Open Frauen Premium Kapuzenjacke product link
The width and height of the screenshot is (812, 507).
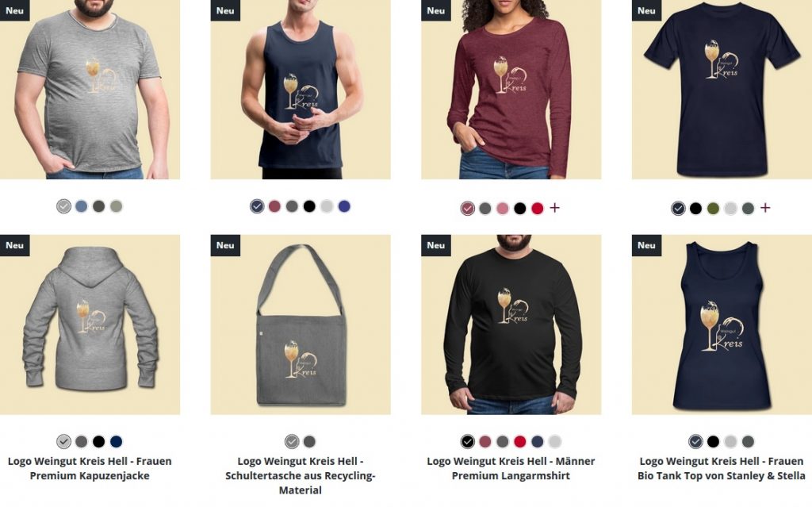coord(90,468)
